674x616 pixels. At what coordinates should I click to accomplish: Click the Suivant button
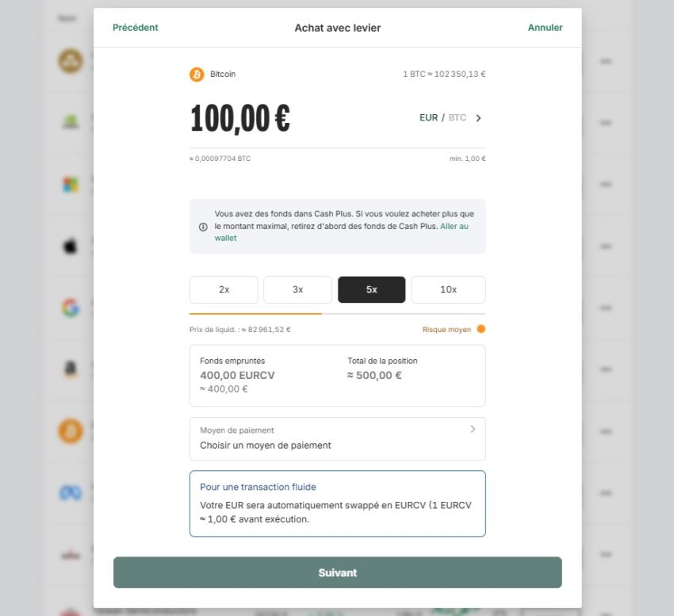[x=338, y=572]
